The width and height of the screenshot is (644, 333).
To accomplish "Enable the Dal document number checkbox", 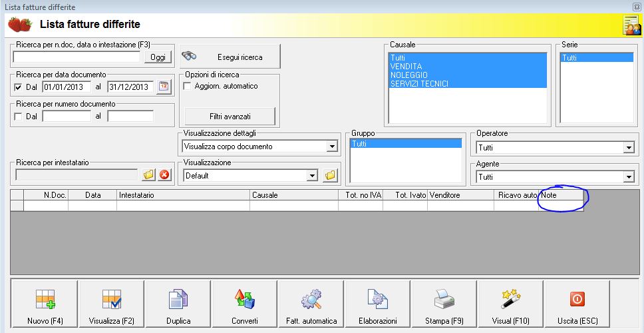I will coord(18,117).
